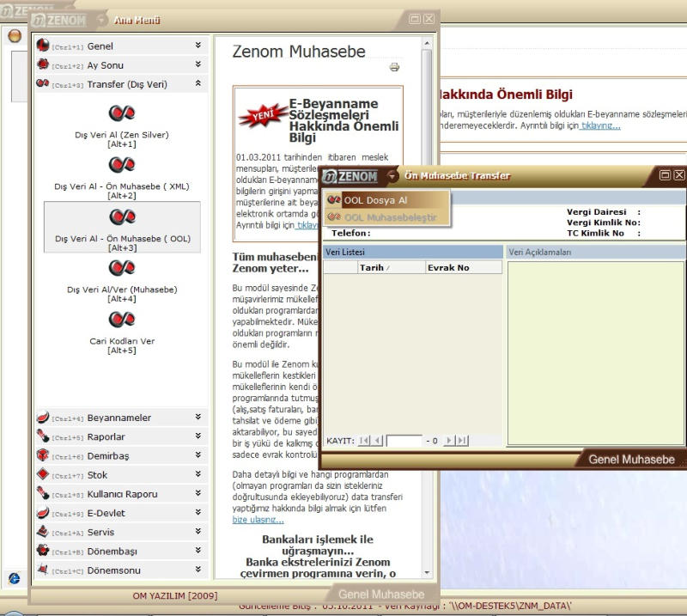Click the KAYIT record number field
This screenshot has height=616, width=687.
(x=404, y=441)
